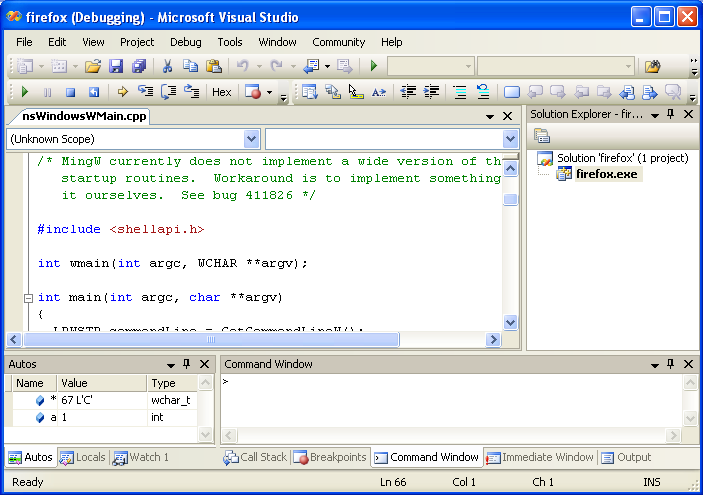Toggle auto hide pin on Command Window
703x495 pixels.
pyautogui.click(x=671, y=364)
